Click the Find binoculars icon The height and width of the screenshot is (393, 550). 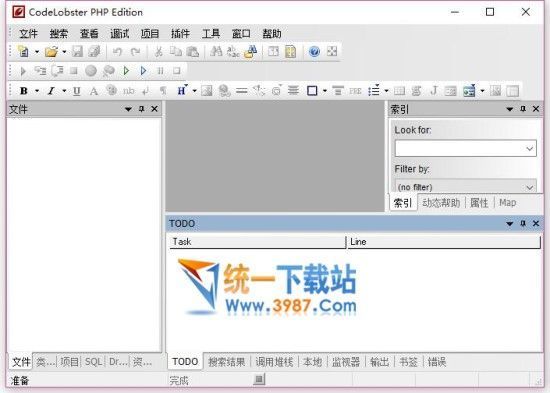point(216,52)
